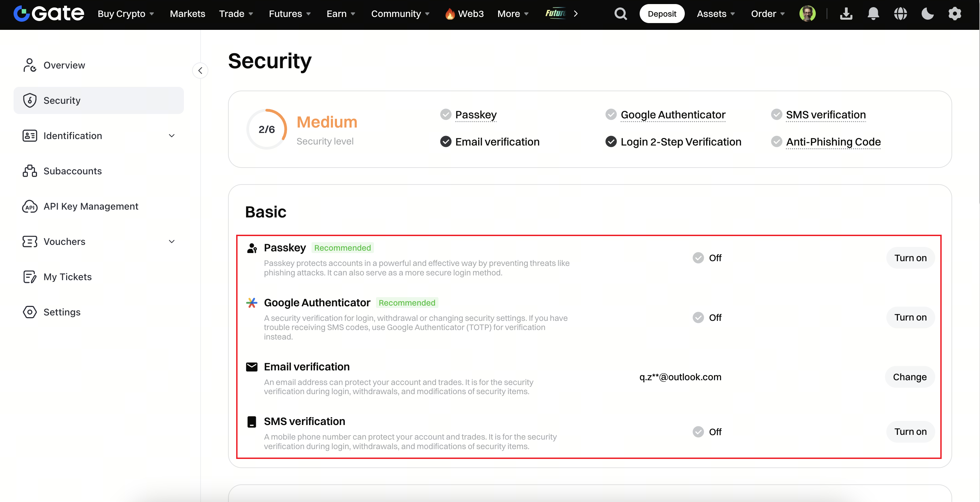
Task: Click the Deposit button
Action: [x=662, y=14]
